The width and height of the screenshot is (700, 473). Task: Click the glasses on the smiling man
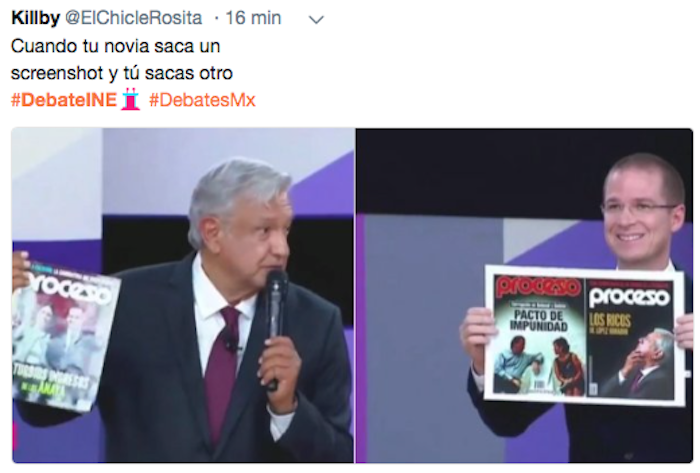pyautogui.click(x=640, y=208)
